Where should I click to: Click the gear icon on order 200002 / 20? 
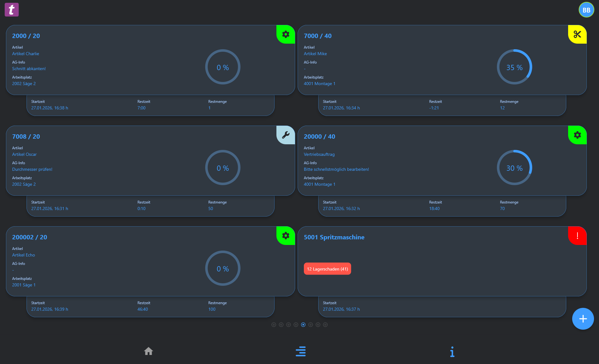[285, 236]
